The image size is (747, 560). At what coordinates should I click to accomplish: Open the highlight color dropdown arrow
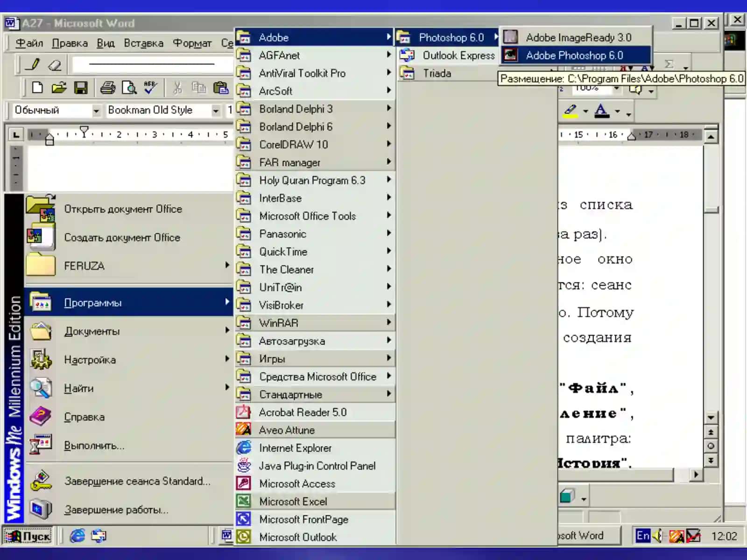tap(585, 112)
